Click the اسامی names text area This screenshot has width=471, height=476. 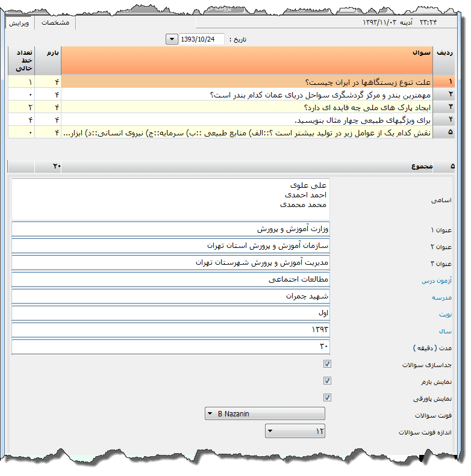pyautogui.click(x=170, y=199)
